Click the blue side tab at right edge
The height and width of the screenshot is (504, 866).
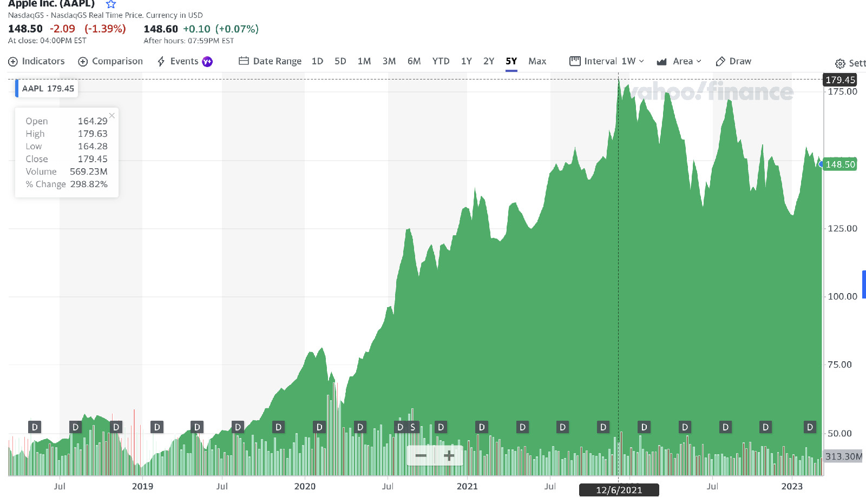(x=864, y=284)
